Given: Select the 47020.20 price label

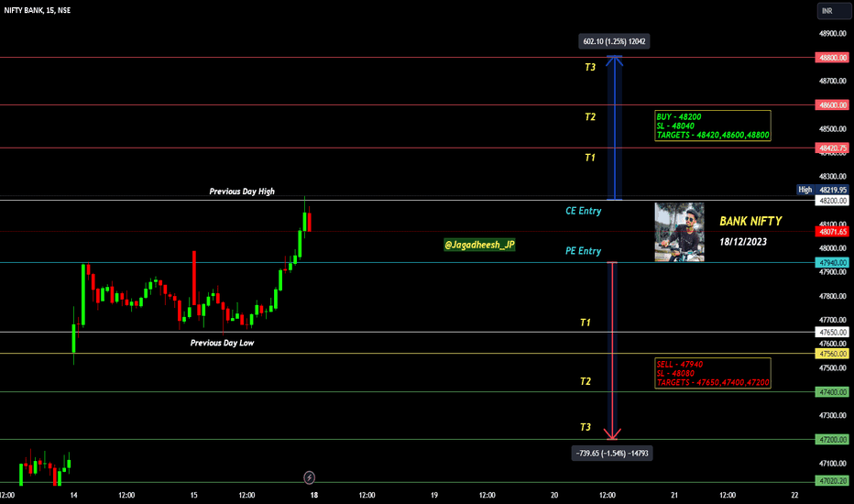Looking at the screenshot, I should [832, 481].
